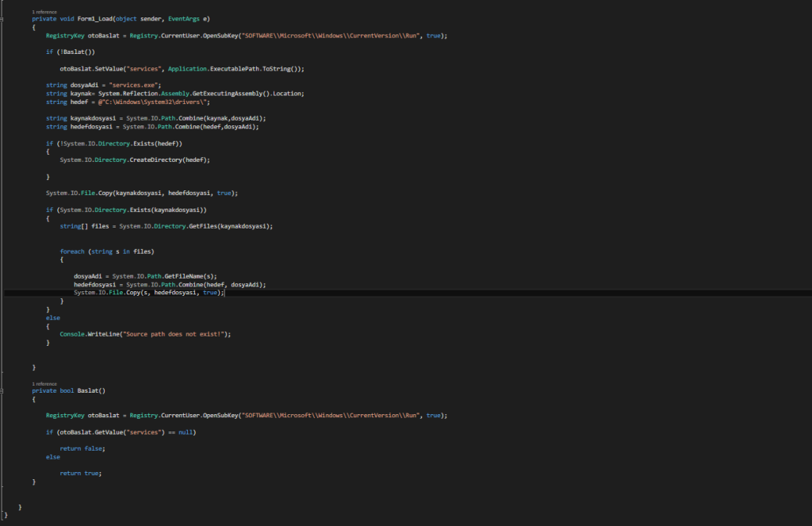Collapse the Baslat method outlining marker
812x526 pixels.
(2, 391)
